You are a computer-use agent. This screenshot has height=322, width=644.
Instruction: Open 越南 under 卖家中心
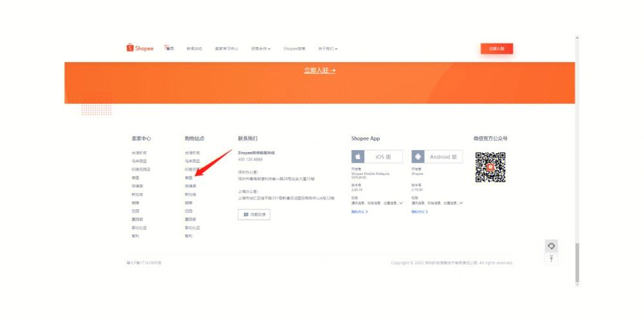tap(135, 203)
